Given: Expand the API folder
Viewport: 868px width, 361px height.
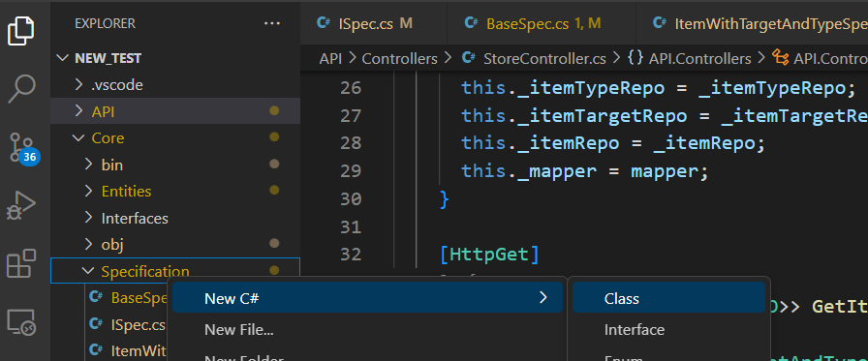Looking at the screenshot, I should pyautogui.click(x=78, y=111).
